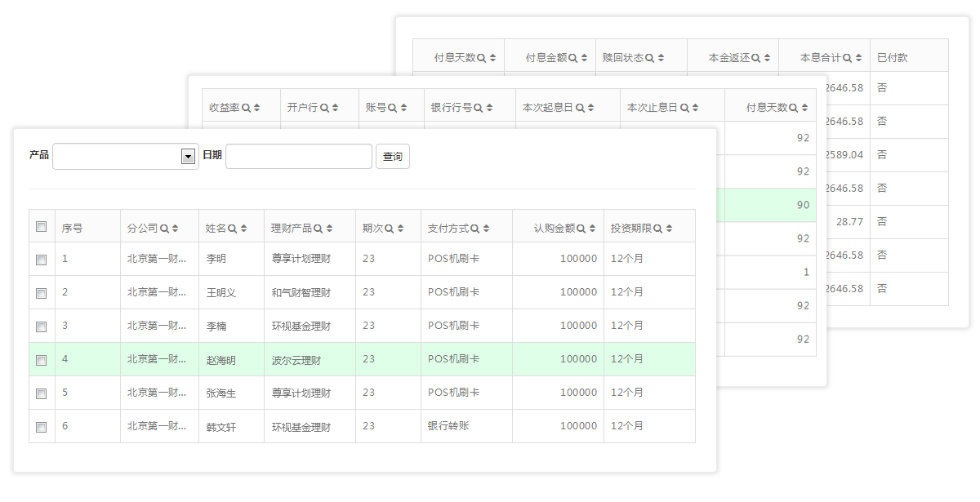Viewport: 980px width, 502px height.
Task: Check the box for row 赵海明
Action: tap(42, 360)
